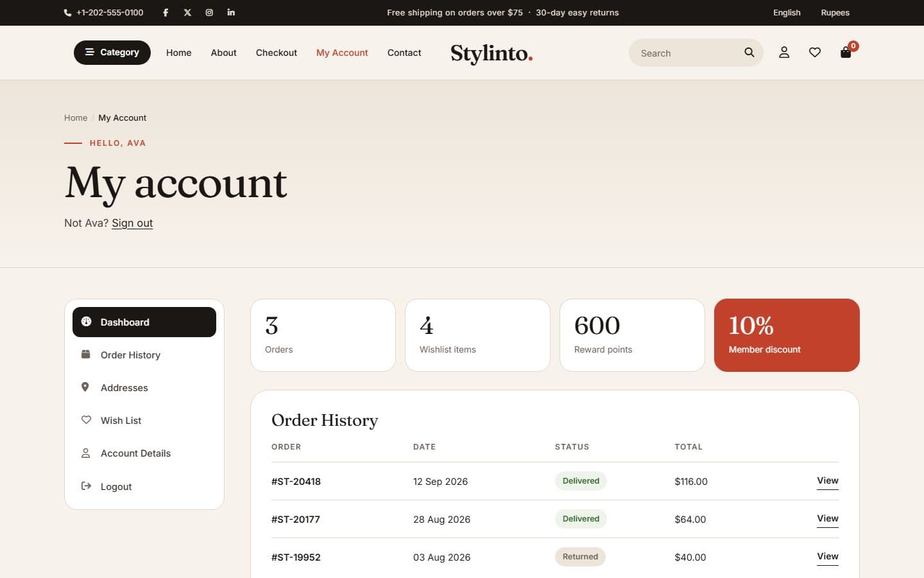Click the My Account breadcrumb text
The height and width of the screenshot is (578, 924).
pyautogui.click(x=122, y=118)
